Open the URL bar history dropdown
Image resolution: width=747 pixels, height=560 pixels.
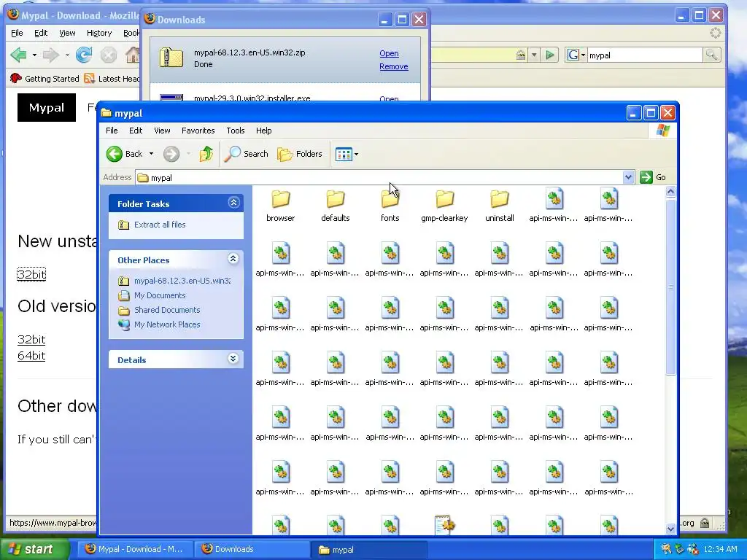[x=534, y=55]
